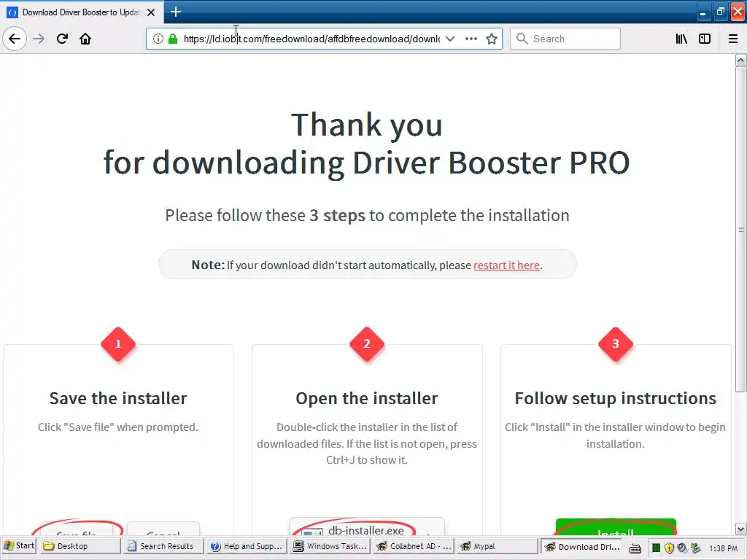The image size is (747, 560).
Task: Switch to Windows Task Manager window
Action: 330,546
